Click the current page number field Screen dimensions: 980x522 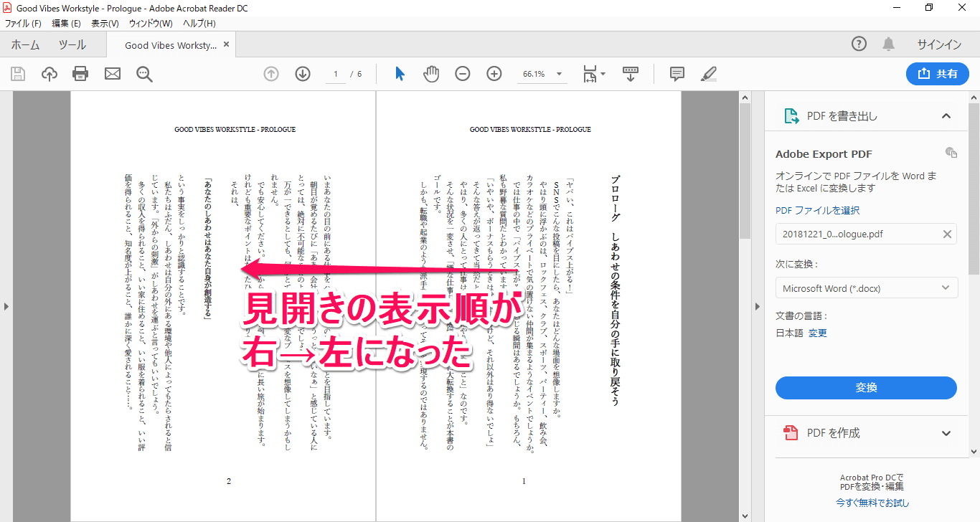click(335, 74)
